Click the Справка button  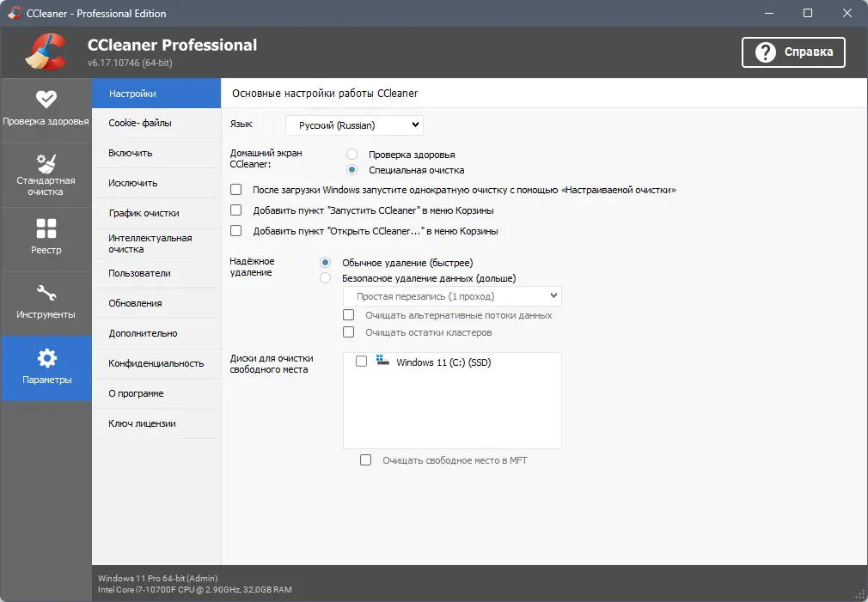[x=792, y=52]
